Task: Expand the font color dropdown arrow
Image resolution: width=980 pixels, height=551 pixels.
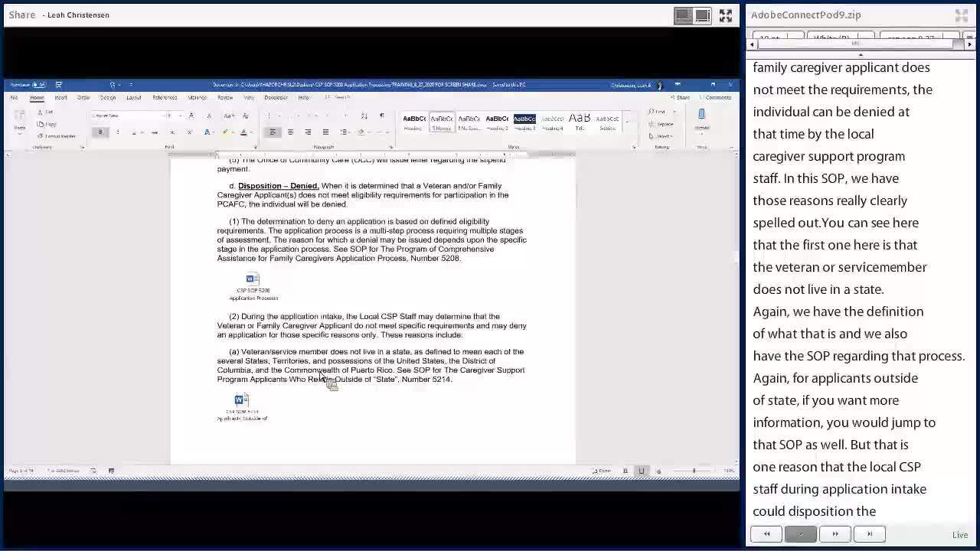Action: pos(252,132)
